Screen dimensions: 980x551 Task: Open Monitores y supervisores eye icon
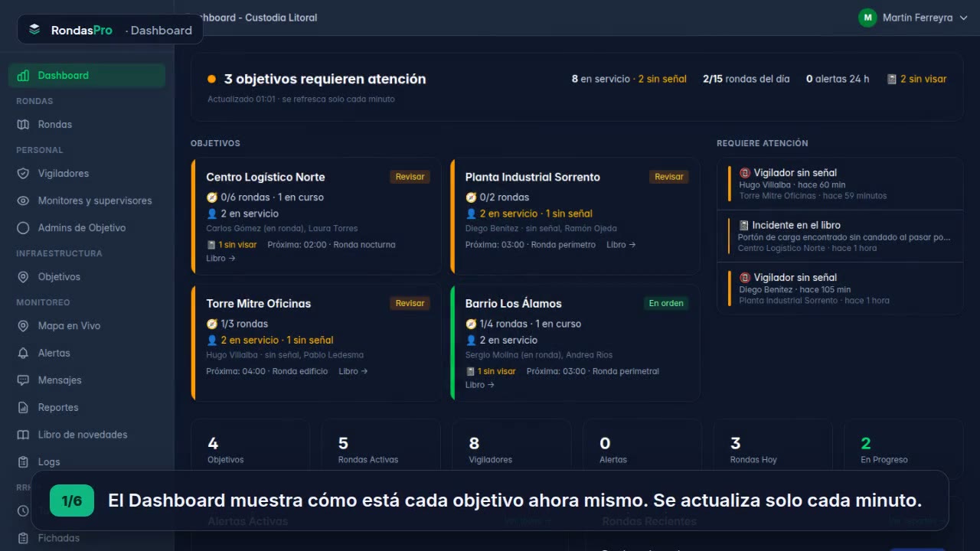tap(23, 201)
